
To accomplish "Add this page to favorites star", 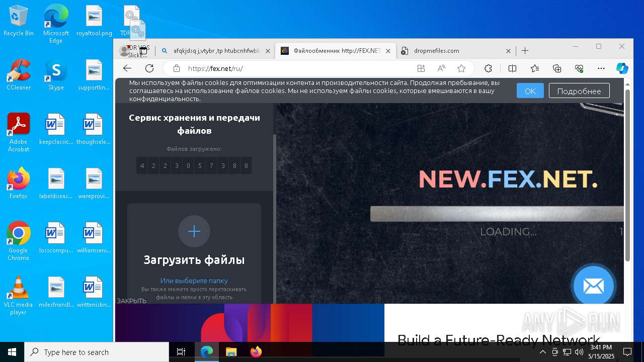I will (461, 68).
